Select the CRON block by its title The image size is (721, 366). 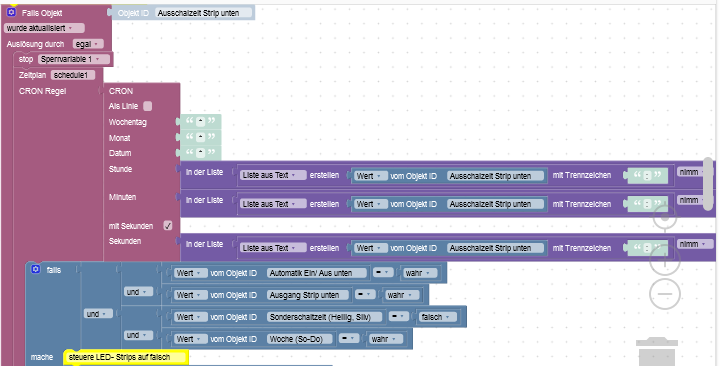[121, 91]
